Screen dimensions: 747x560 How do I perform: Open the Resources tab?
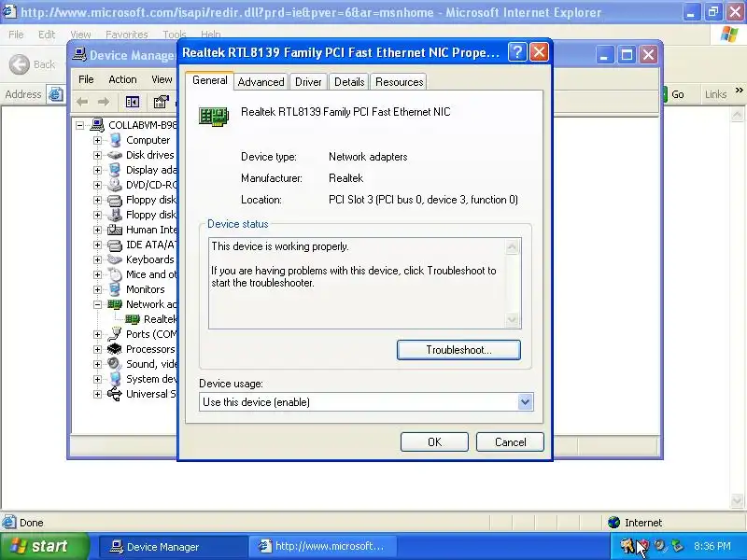tap(400, 82)
